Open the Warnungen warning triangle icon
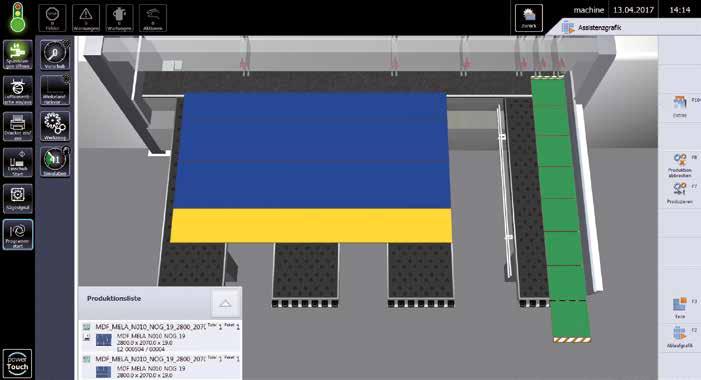Viewport: 701px width, 380px height. coord(86,18)
